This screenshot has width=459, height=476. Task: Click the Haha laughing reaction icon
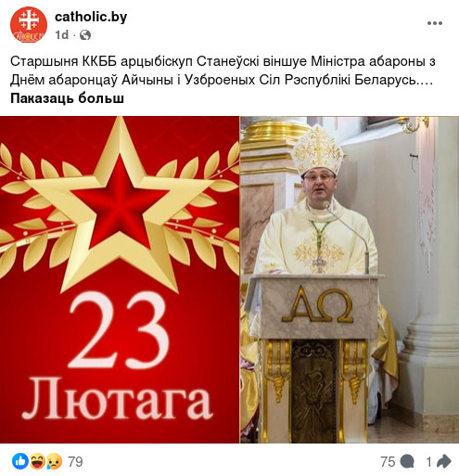click(x=37, y=461)
